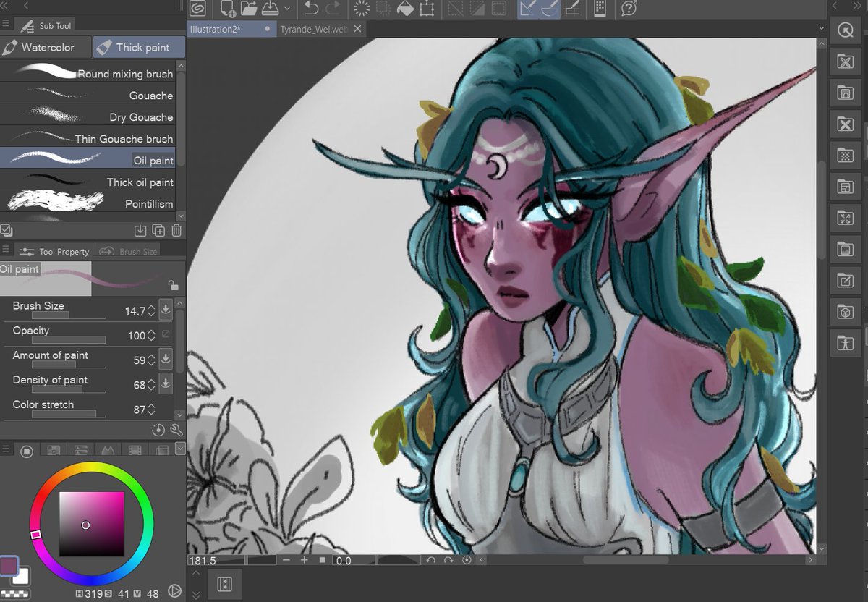Reset canvas rotation icon
Image resolution: width=868 pixels, height=602 pixels.
click(467, 561)
